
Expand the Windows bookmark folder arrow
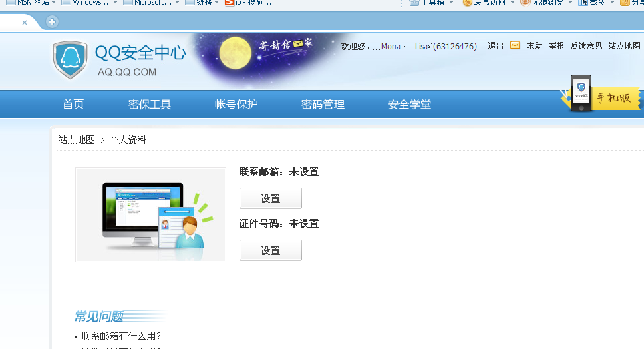coord(115,3)
